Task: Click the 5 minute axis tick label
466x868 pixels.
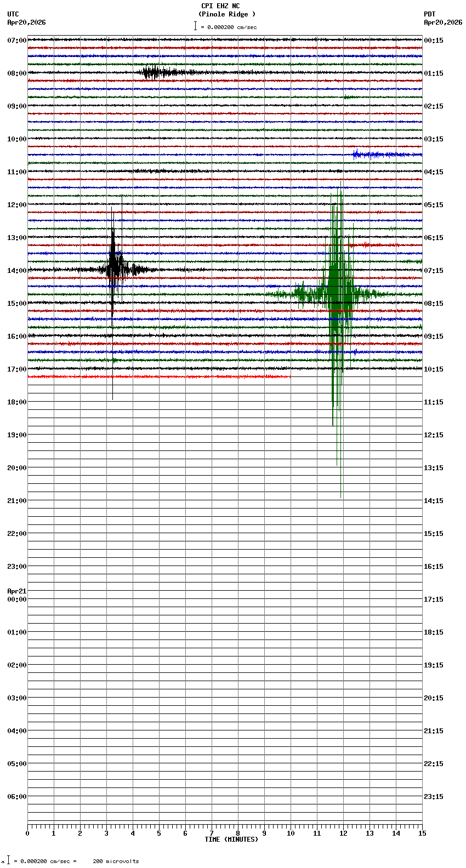Action: pos(159,833)
